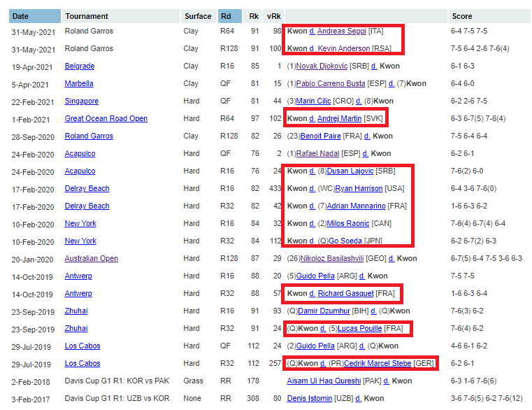Open Richard Gasquet player link
532x410 pixels.
click(x=346, y=293)
